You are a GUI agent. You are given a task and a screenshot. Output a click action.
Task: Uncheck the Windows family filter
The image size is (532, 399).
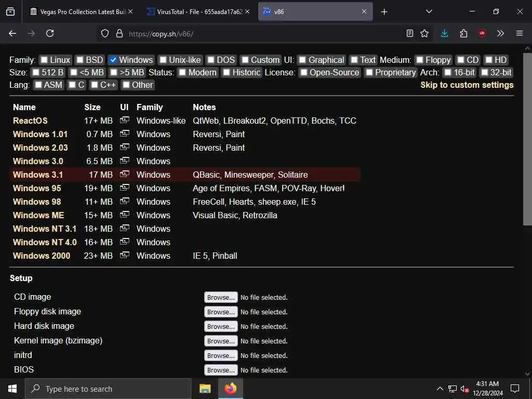[x=113, y=60]
